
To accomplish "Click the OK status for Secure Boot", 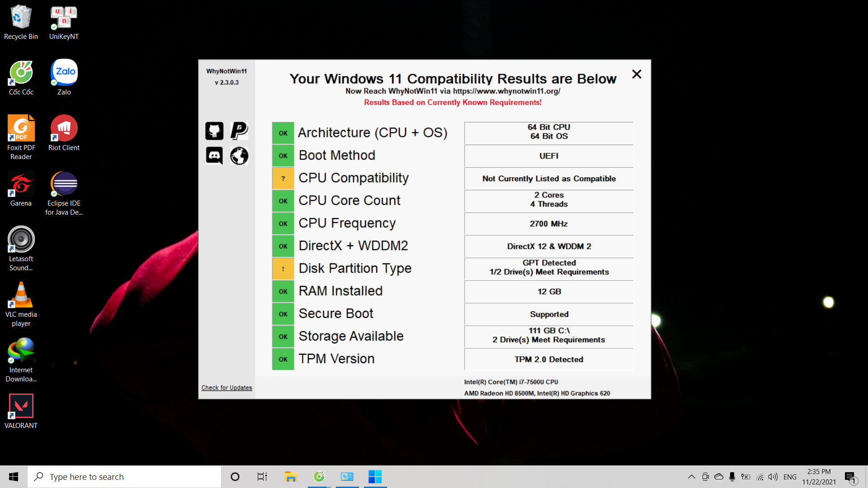I will [x=283, y=314].
